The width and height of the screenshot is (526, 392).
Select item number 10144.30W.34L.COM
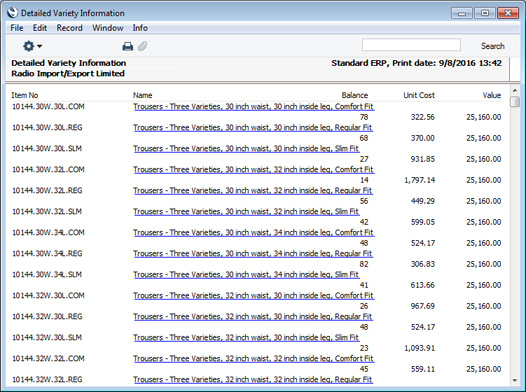tap(48, 232)
